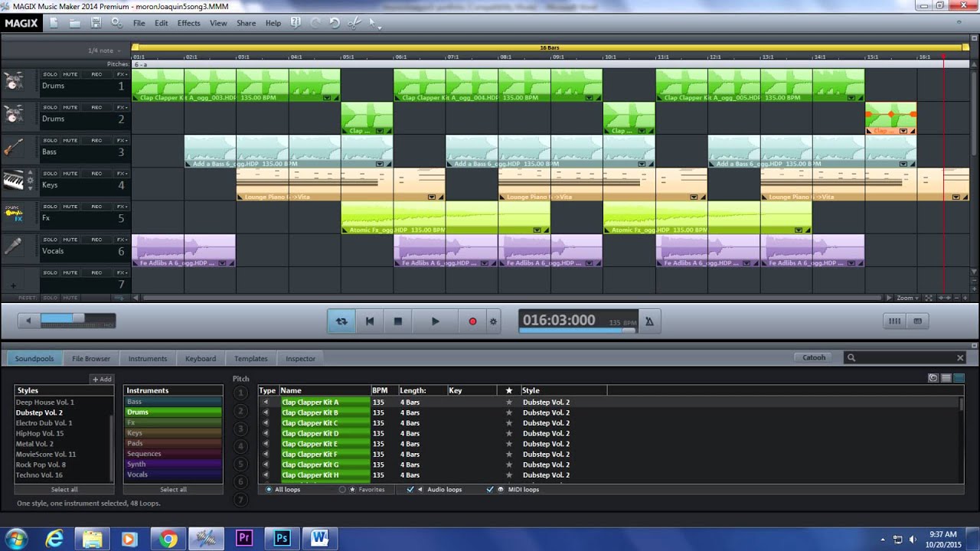This screenshot has height=551, width=980.
Task: Select the Vocals instrument color row
Action: [173, 474]
